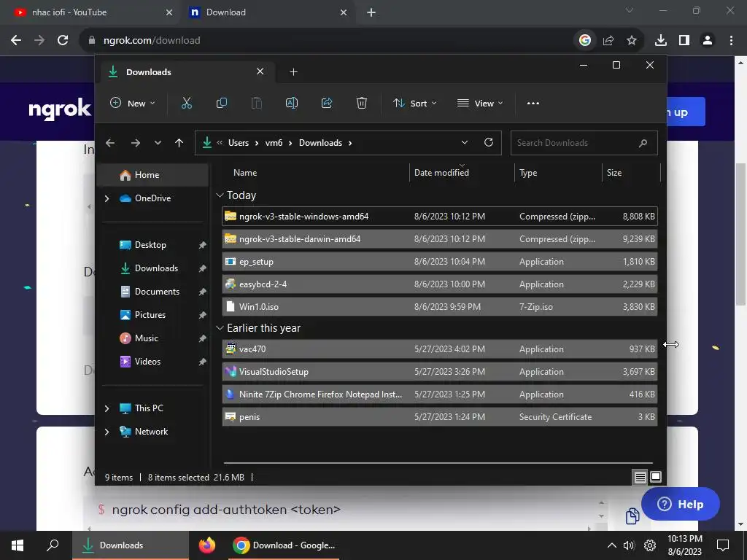Select the VisualStudioSetup file
This screenshot has height=560, width=747.
coord(440,372)
